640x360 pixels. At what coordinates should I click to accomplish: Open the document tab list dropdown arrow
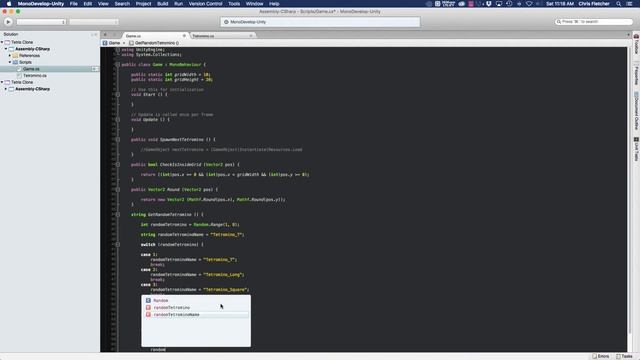coord(629,35)
